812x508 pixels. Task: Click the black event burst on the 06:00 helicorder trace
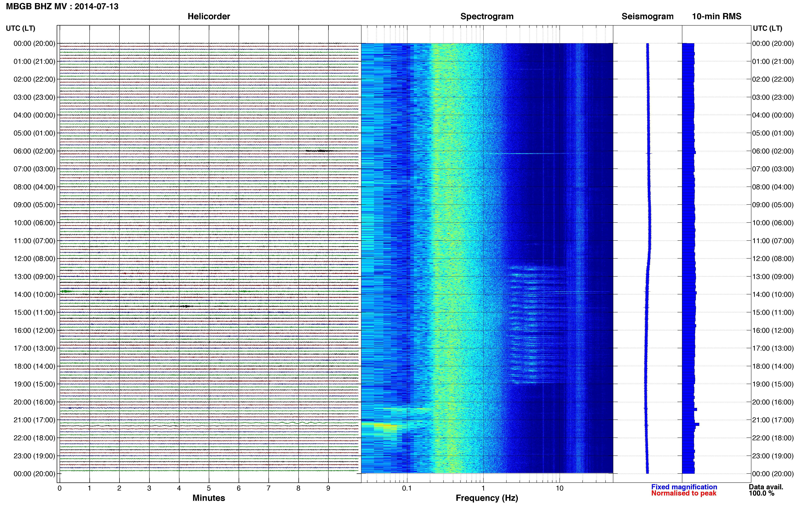click(320, 151)
